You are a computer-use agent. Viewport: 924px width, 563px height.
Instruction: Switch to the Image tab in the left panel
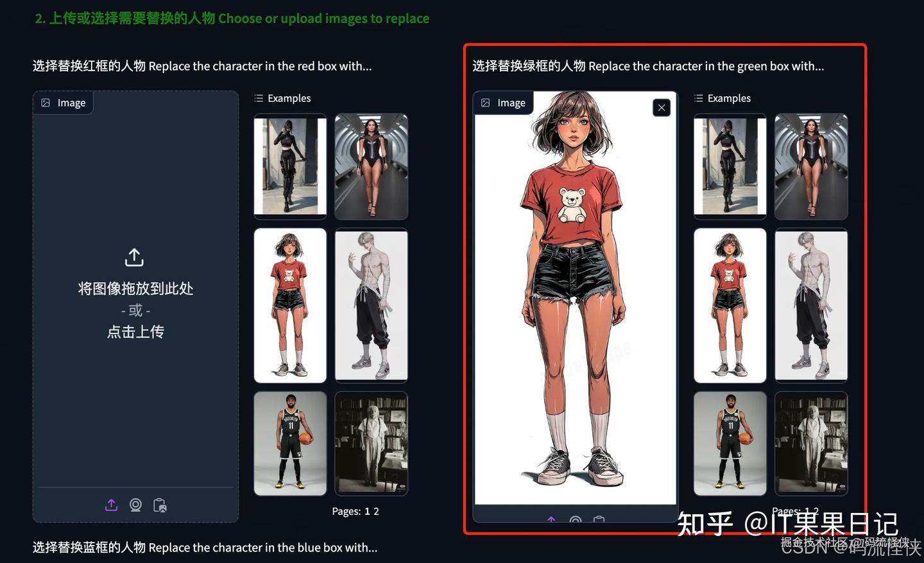tap(63, 102)
